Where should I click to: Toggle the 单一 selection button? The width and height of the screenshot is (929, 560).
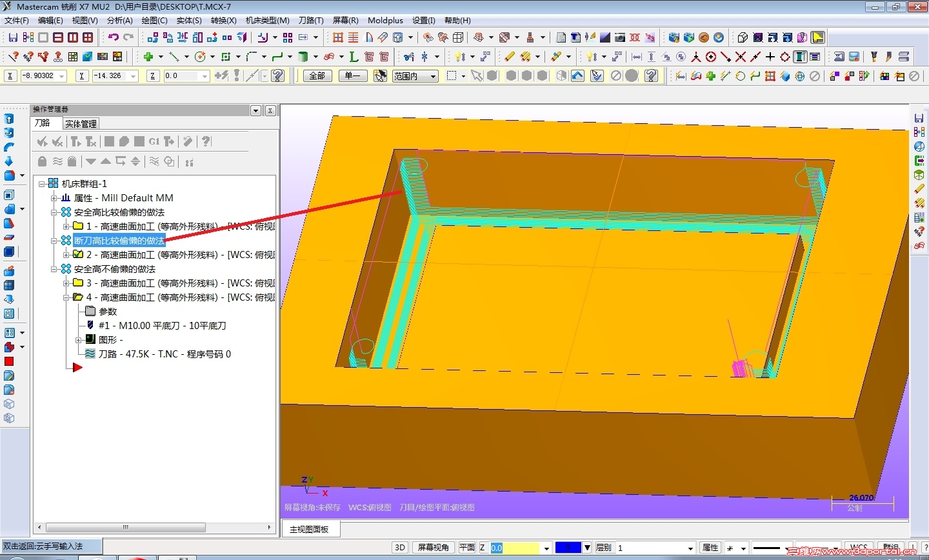coord(353,76)
